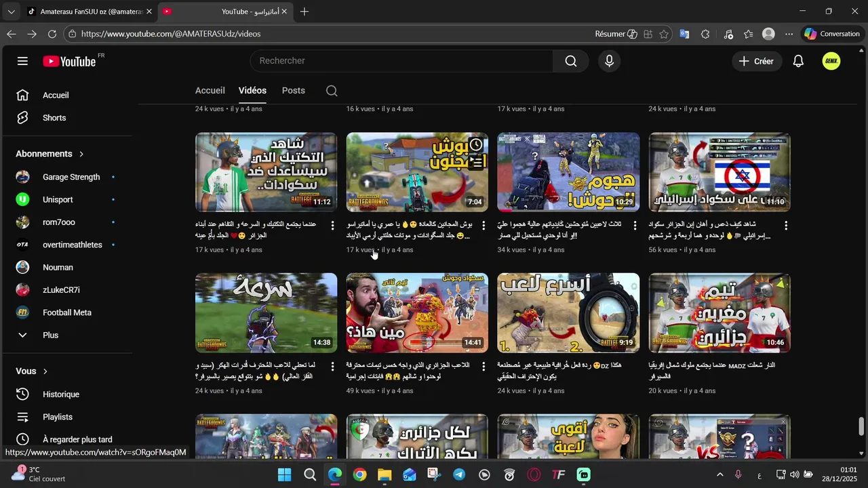The width and height of the screenshot is (868, 488).
Task: Play the 11:12 video thumbnail
Action: click(x=266, y=172)
